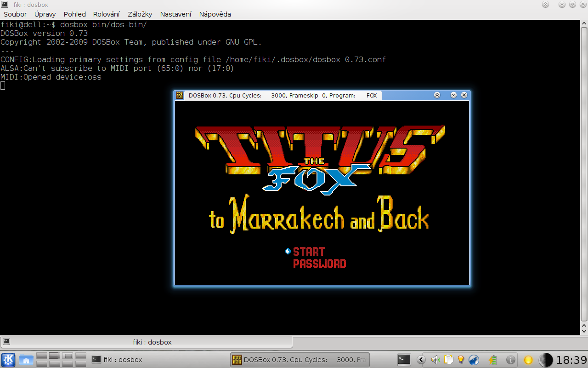
Task: Click the sun weather widget
Action: (x=528, y=360)
